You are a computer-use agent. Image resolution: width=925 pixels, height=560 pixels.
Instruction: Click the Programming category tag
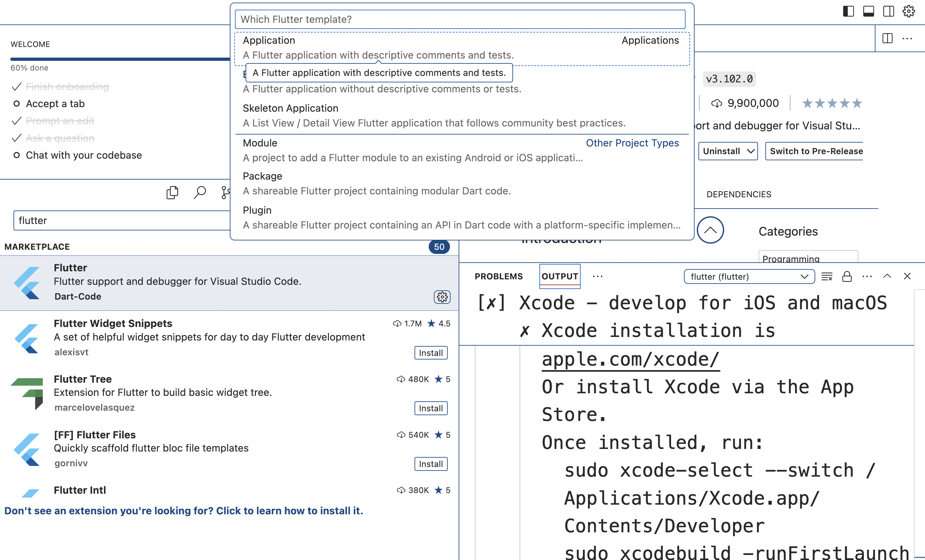coord(808,257)
